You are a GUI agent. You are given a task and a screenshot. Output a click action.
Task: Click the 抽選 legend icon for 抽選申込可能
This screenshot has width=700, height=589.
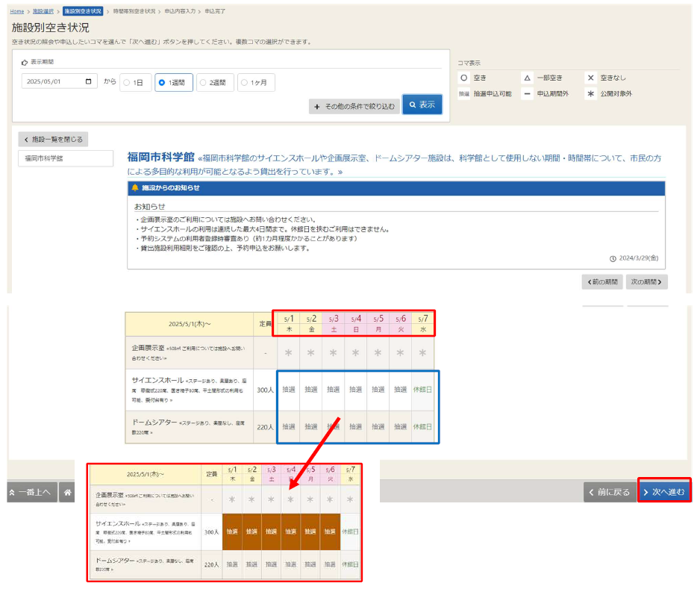coord(464,94)
